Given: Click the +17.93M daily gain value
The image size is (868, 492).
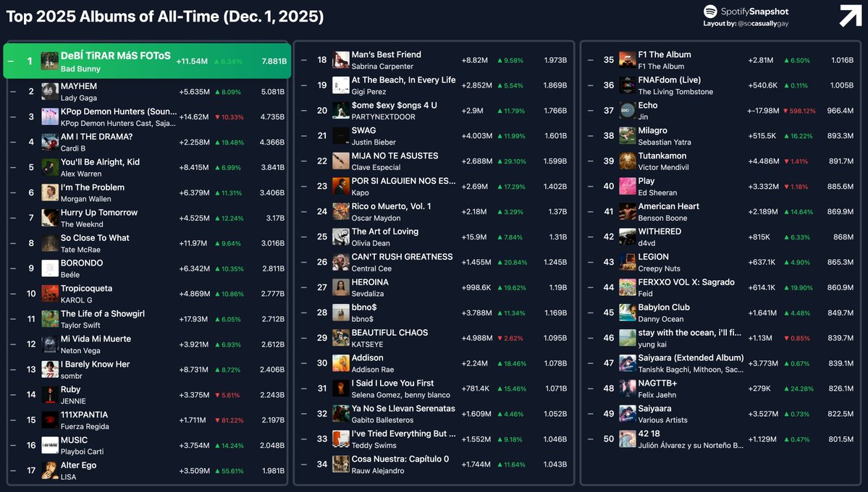Looking at the screenshot, I should [193, 319].
